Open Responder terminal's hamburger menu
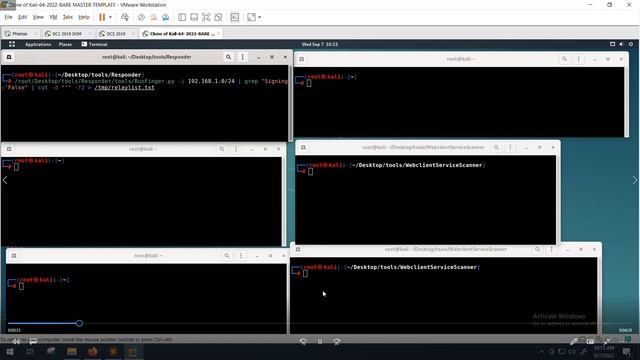The image size is (640, 360). pyautogui.click(x=242, y=57)
